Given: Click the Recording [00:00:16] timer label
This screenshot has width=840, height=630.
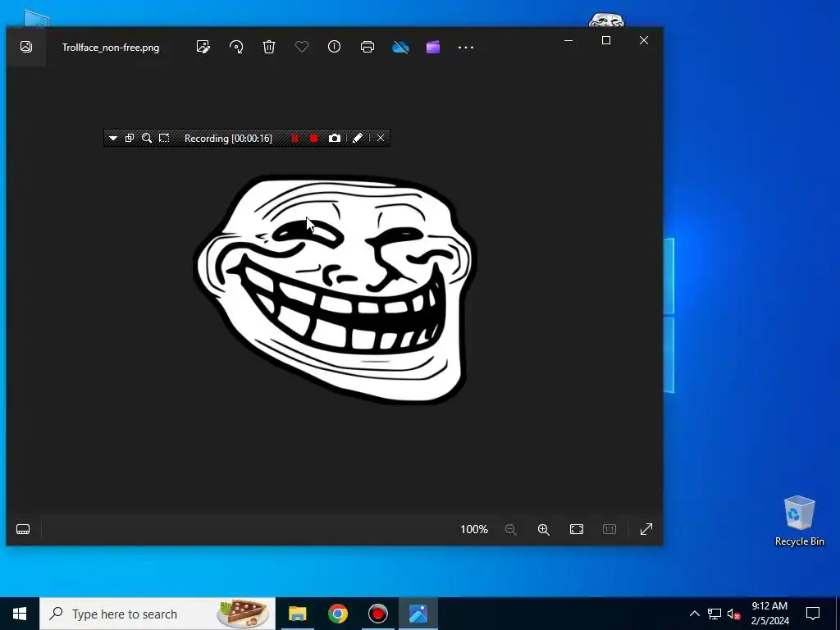Looking at the screenshot, I should point(228,138).
